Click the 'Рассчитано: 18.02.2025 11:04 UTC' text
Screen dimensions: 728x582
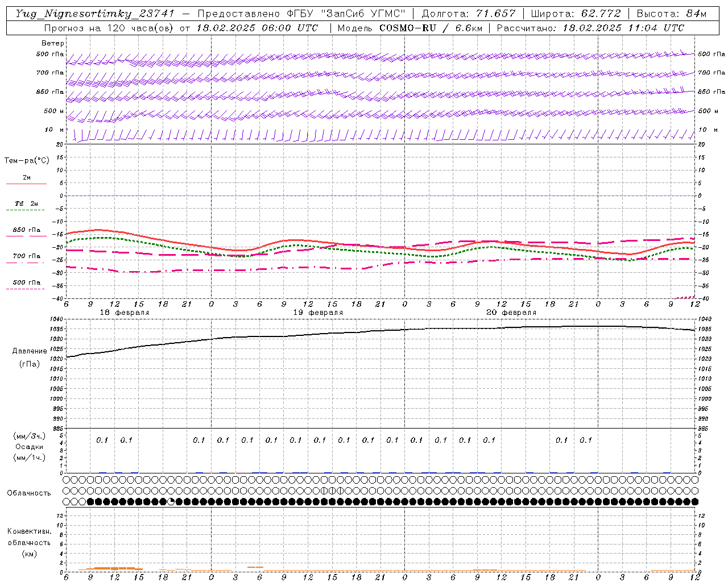pos(590,28)
